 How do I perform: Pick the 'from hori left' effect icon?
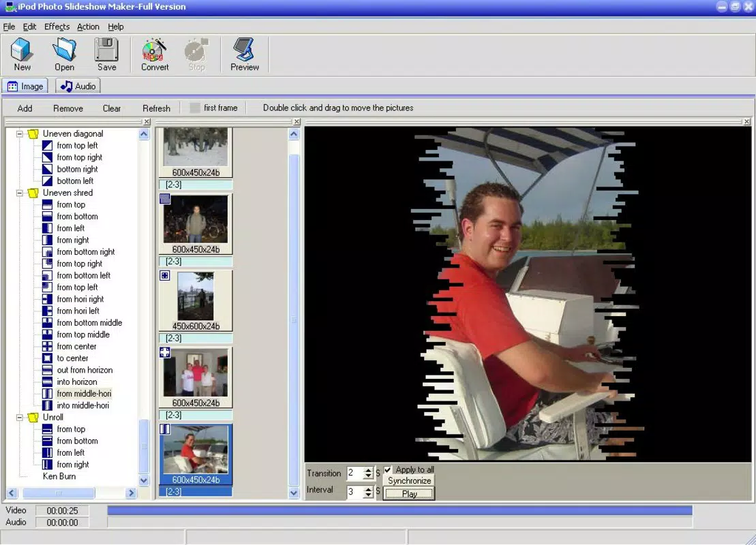pos(47,311)
